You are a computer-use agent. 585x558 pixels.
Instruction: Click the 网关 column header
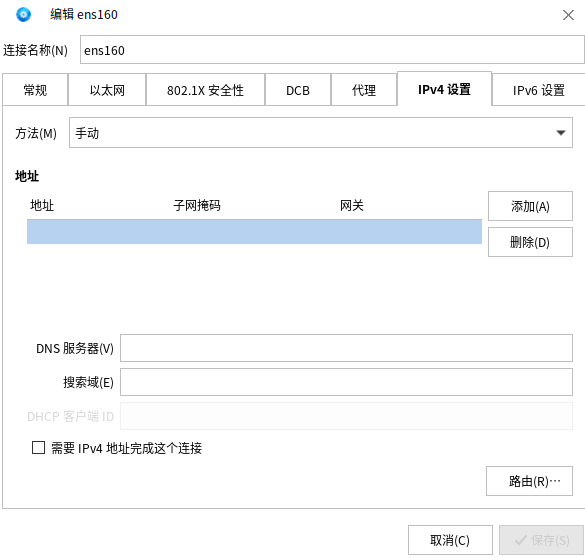tap(351, 206)
